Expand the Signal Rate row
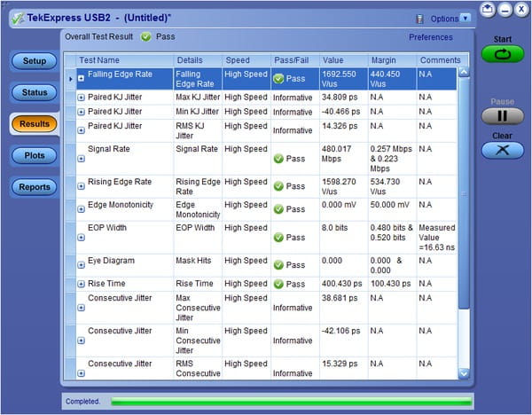This screenshot has height=415, width=532. click(81, 159)
